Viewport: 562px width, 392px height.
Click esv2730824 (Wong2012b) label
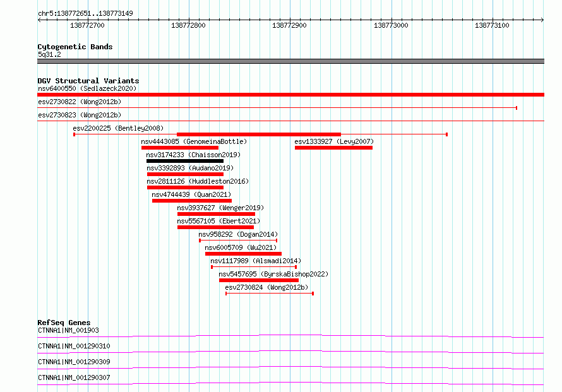pyautogui.click(x=266, y=287)
